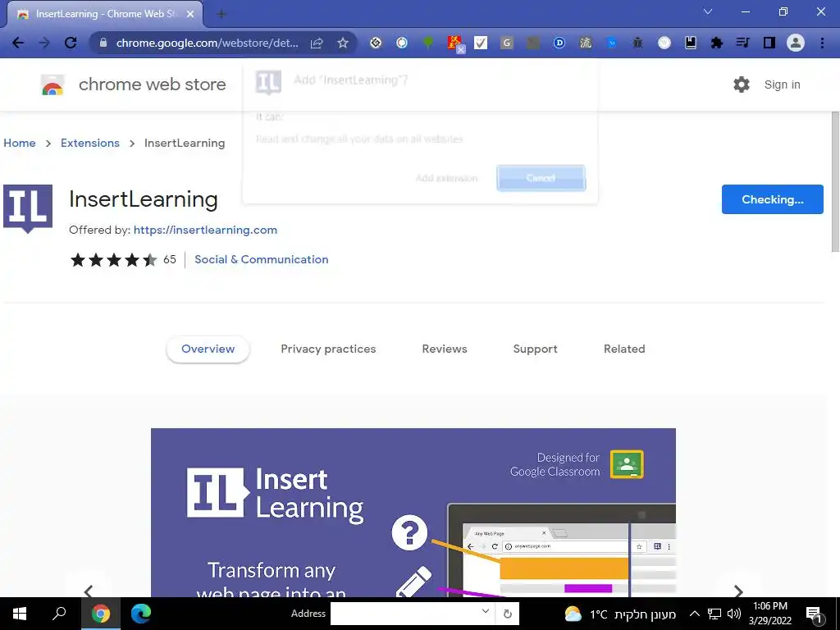Click the InsertLearning IL logo icon
The width and height of the screenshot is (840, 630).
click(x=28, y=209)
